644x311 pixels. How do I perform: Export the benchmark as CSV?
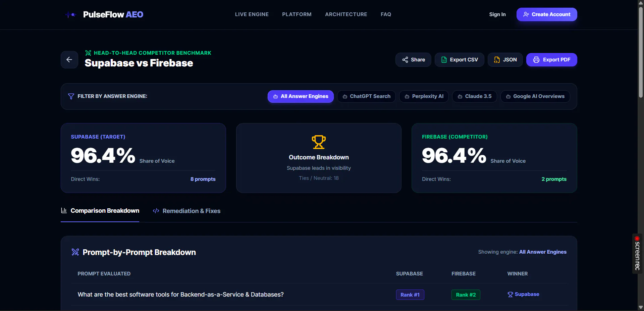click(x=459, y=60)
